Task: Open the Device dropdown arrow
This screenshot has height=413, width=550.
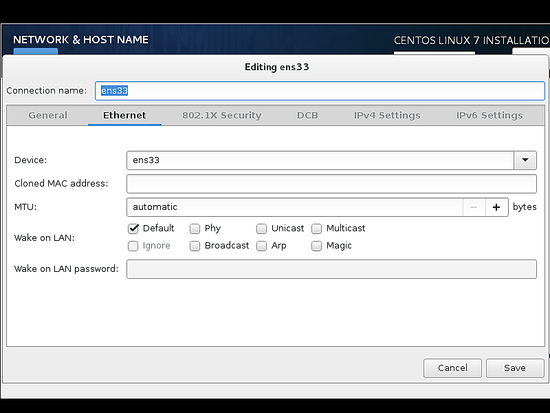Action: click(x=525, y=160)
